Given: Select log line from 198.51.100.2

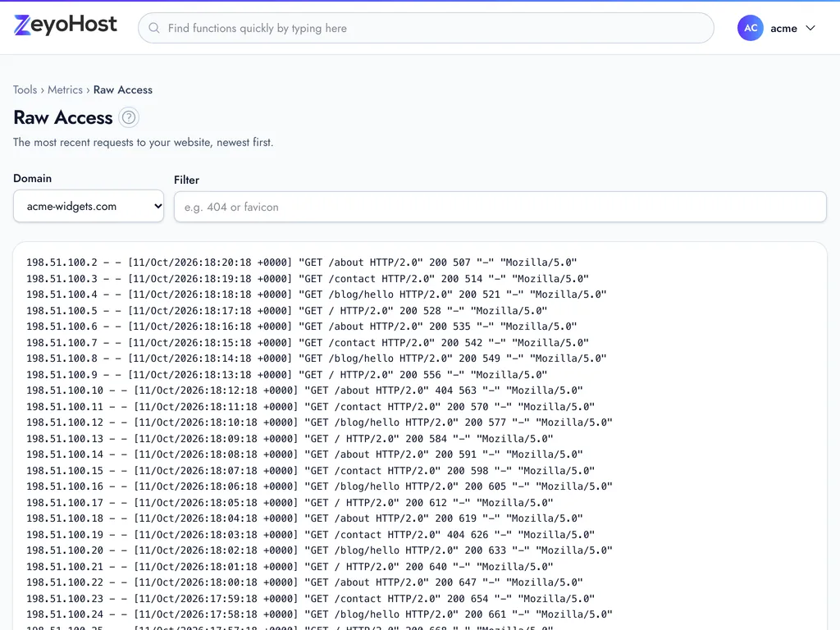Looking at the screenshot, I should coord(302,262).
